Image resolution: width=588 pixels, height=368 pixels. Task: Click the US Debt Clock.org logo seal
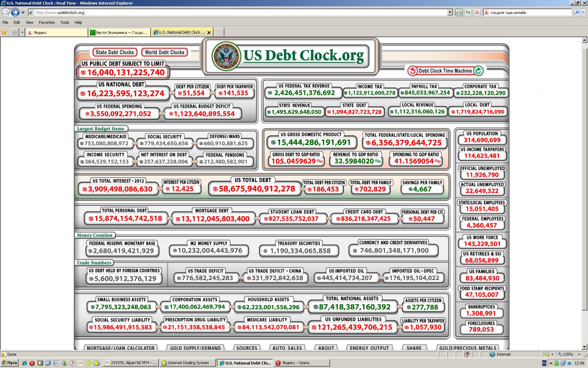point(226,55)
